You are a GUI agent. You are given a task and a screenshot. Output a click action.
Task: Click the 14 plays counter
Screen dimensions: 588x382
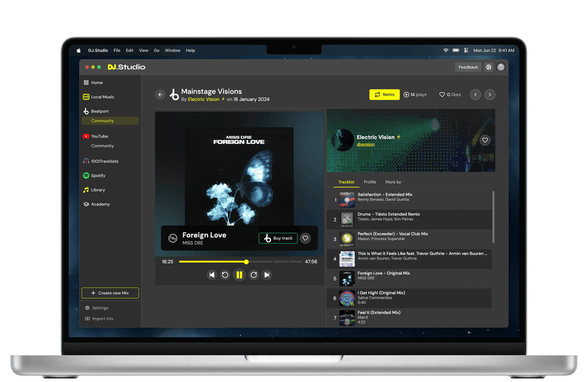415,95
